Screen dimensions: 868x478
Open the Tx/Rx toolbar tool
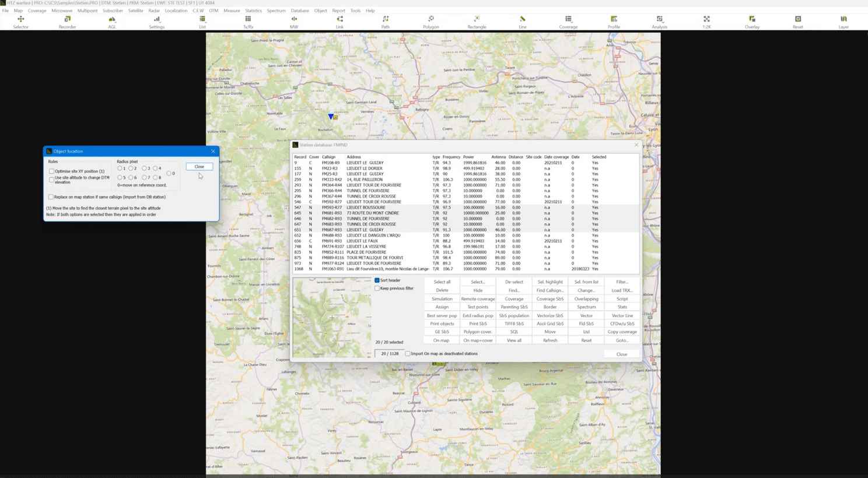tap(248, 22)
